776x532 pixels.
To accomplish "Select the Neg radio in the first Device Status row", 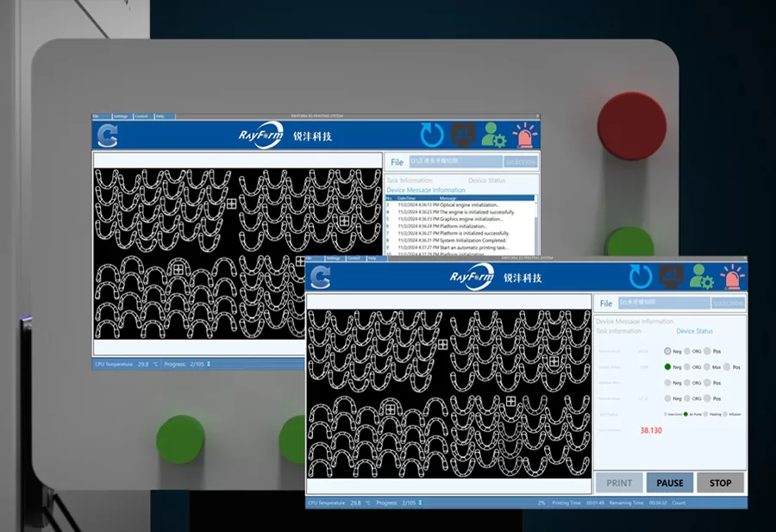I will 668,351.
